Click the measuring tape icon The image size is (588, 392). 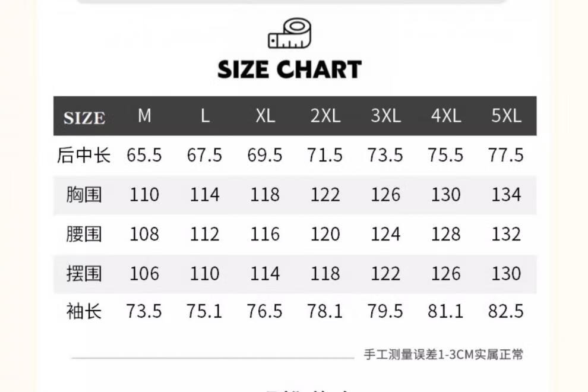tap(289, 33)
